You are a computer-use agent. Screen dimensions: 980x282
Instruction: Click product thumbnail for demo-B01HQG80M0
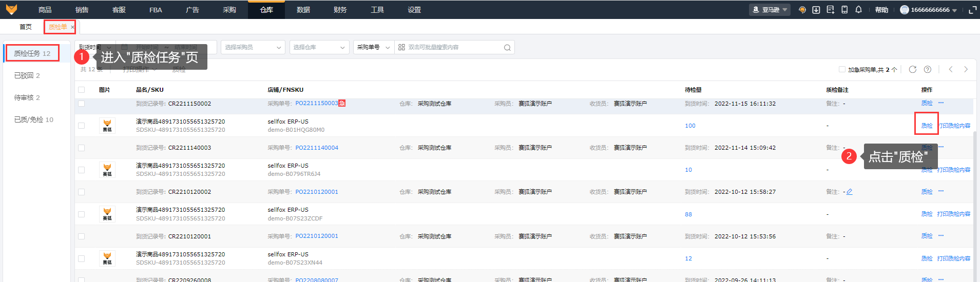click(107, 126)
